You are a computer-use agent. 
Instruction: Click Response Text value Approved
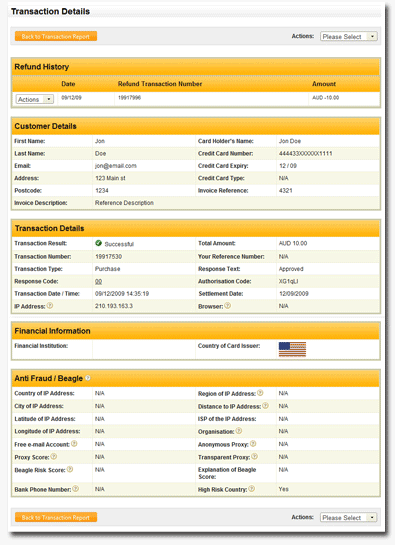[x=291, y=269]
